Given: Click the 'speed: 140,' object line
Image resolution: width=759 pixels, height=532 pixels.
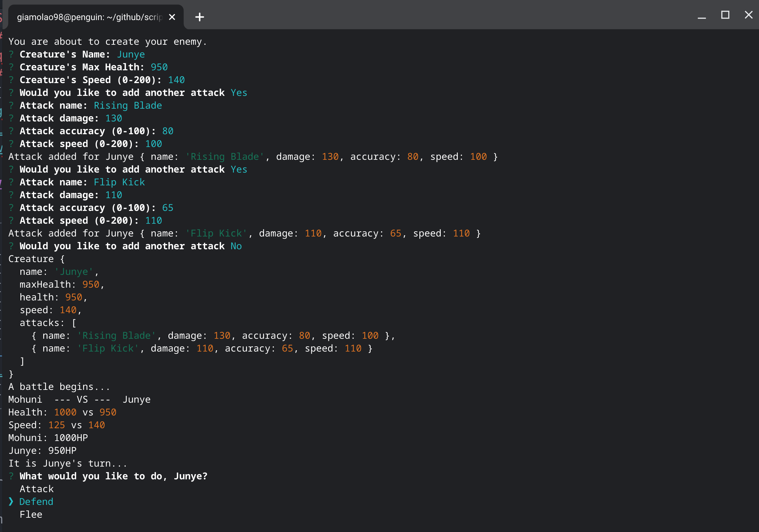Looking at the screenshot, I should (x=51, y=310).
